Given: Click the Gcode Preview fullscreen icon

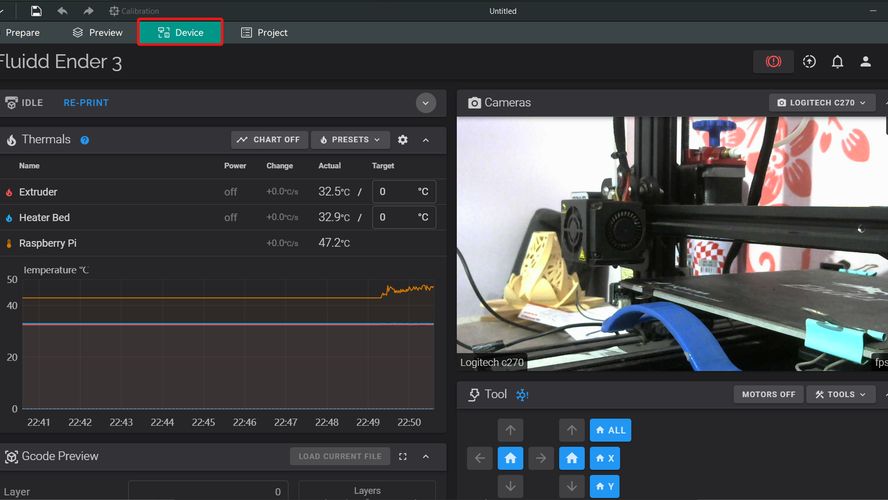Looking at the screenshot, I should [x=403, y=456].
